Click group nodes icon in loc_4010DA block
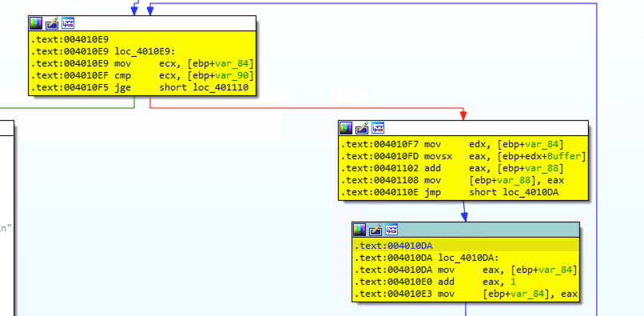This screenshot has height=316, width=644. point(392,230)
